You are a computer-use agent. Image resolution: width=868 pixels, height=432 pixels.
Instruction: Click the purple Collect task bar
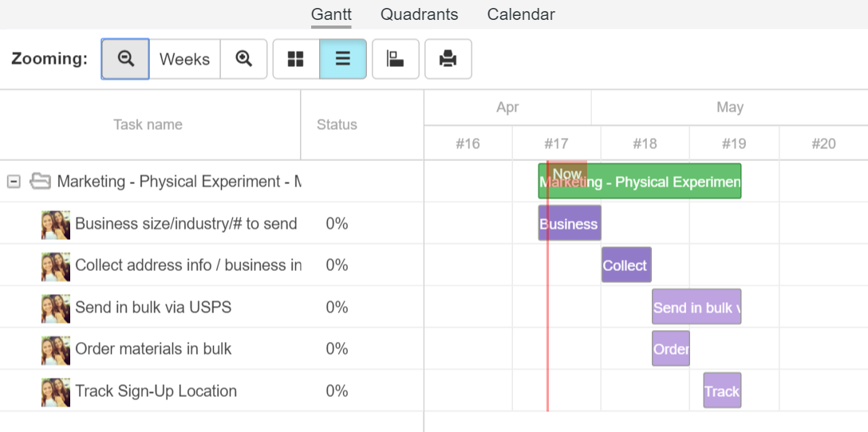pyautogui.click(x=625, y=265)
